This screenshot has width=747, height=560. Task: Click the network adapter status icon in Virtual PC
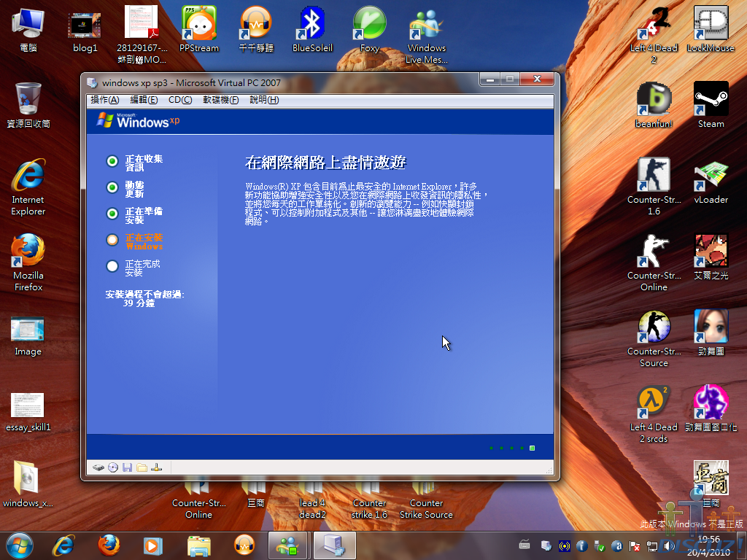click(156, 467)
